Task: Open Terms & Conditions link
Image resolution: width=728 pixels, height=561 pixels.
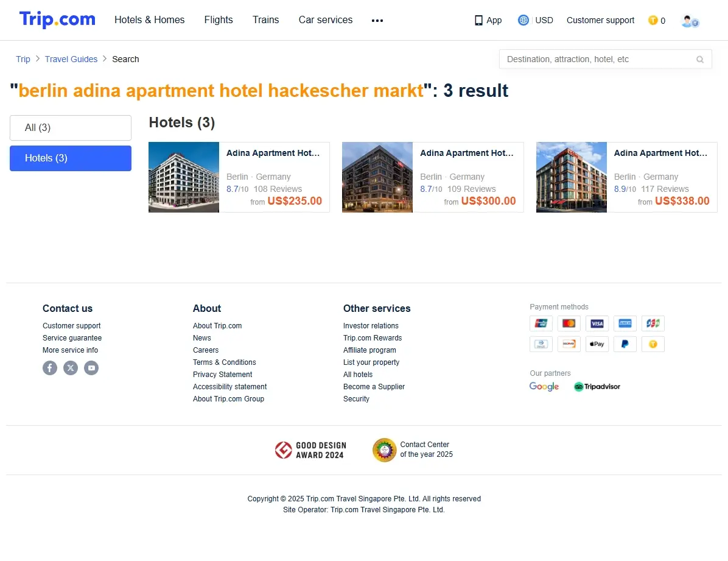Action: point(224,362)
